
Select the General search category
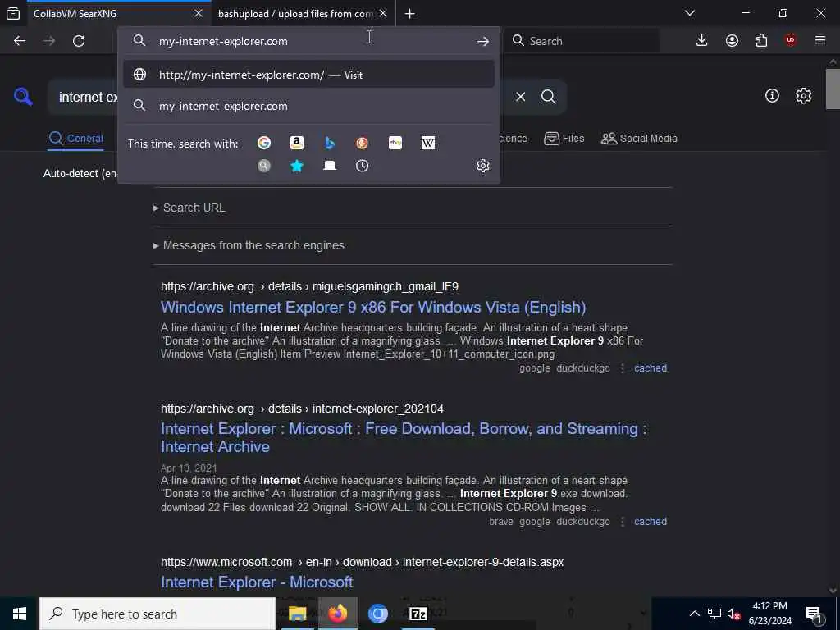pyautogui.click(x=75, y=138)
